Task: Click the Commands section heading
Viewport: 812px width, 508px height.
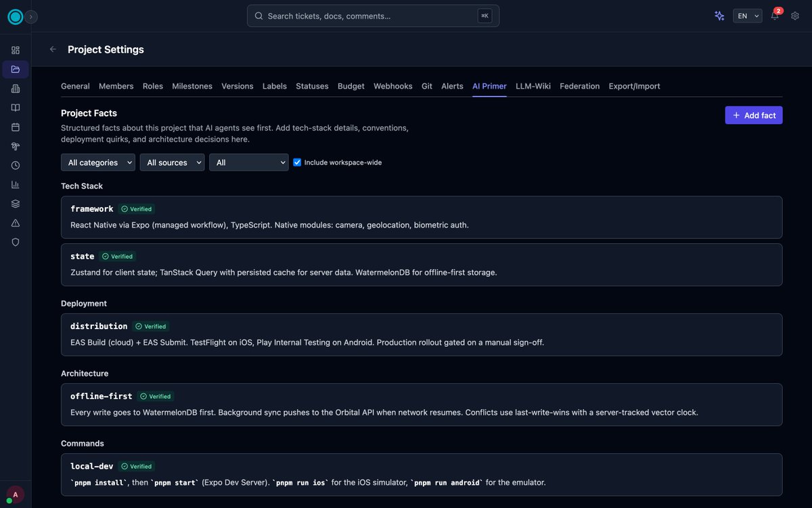Action: [x=83, y=444]
